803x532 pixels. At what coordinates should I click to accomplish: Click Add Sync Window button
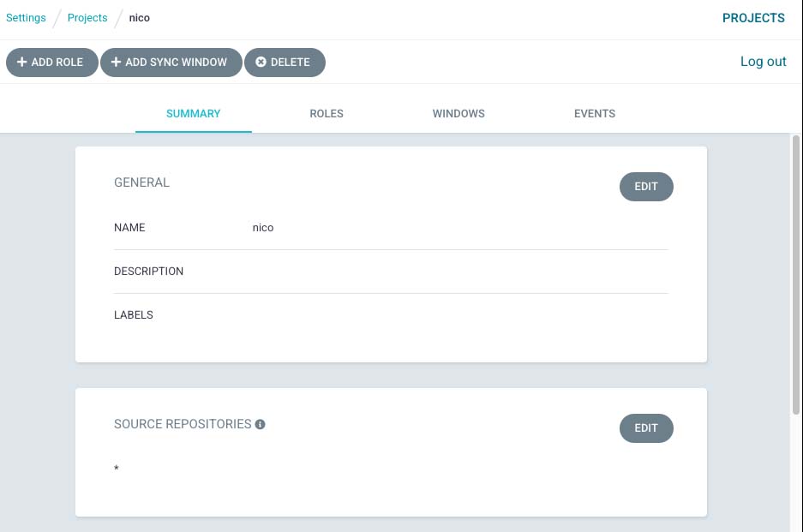coord(171,63)
